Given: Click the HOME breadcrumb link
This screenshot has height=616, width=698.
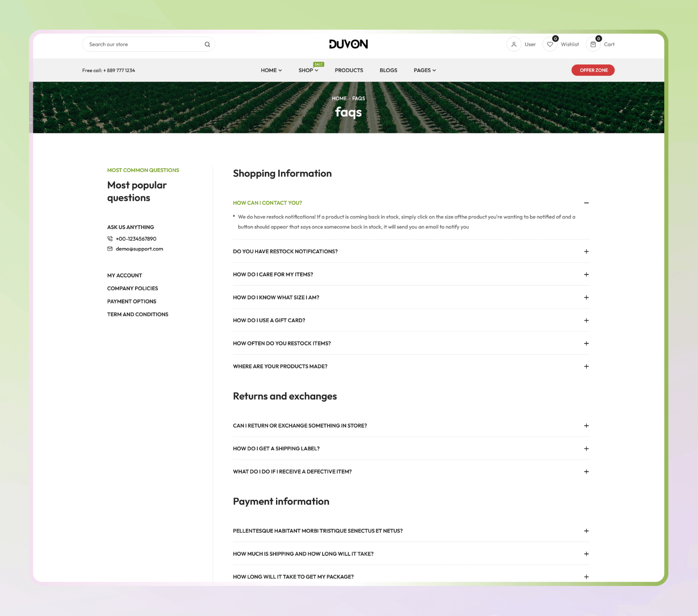Looking at the screenshot, I should click(x=339, y=99).
